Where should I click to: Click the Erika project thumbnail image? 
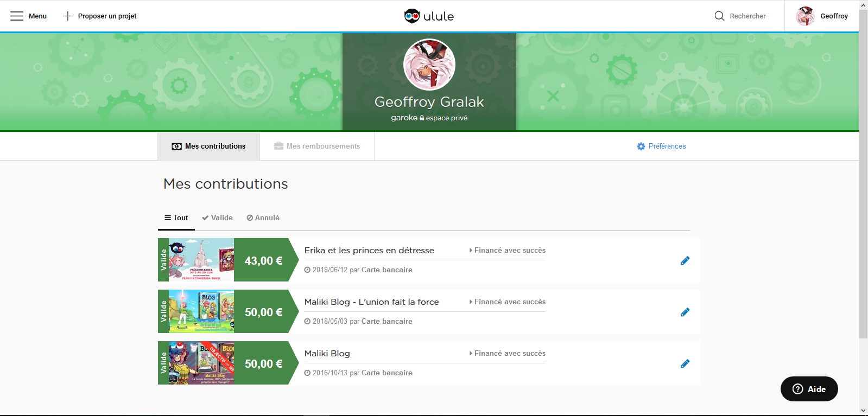(x=201, y=260)
